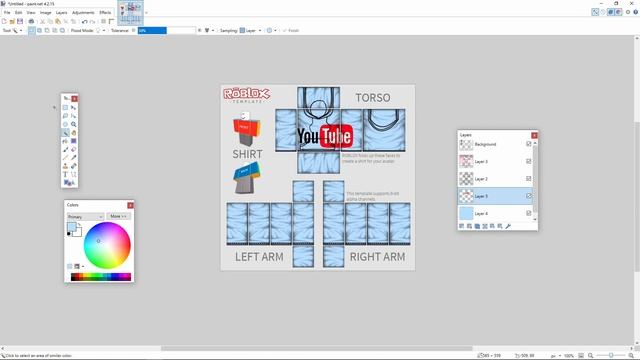The width and height of the screenshot is (640, 360).
Task: Open Layer Properties wrench icon
Action: coord(508,226)
